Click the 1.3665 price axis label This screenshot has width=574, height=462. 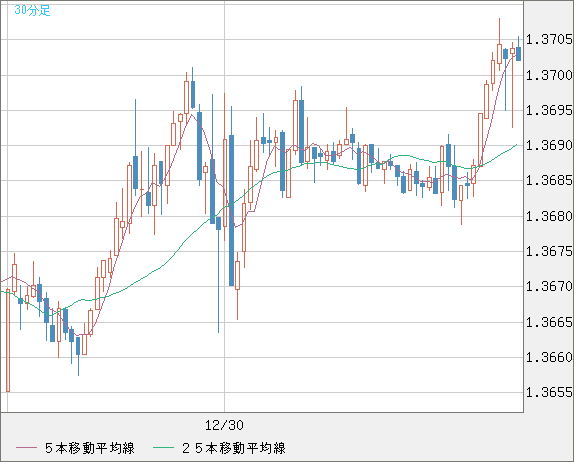(x=549, y=322)
